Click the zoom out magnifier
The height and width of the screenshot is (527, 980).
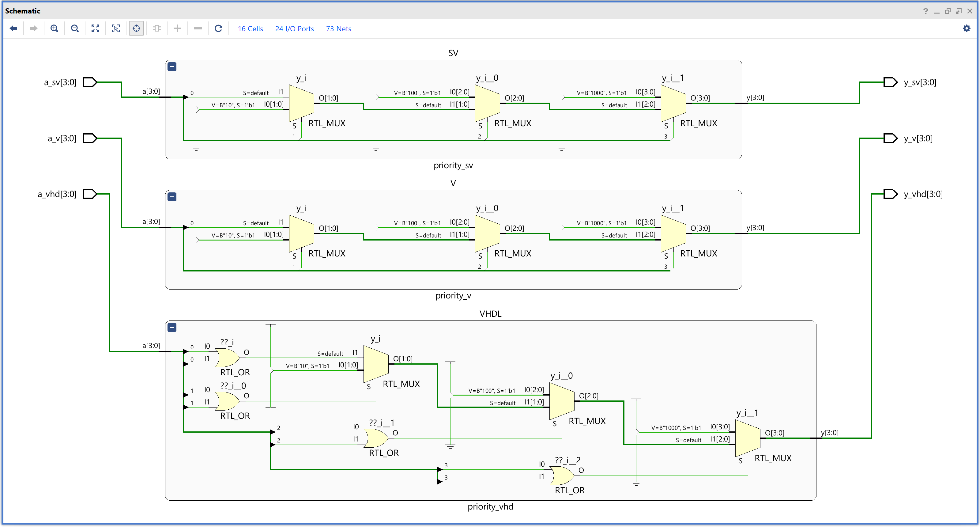point(75,28)
